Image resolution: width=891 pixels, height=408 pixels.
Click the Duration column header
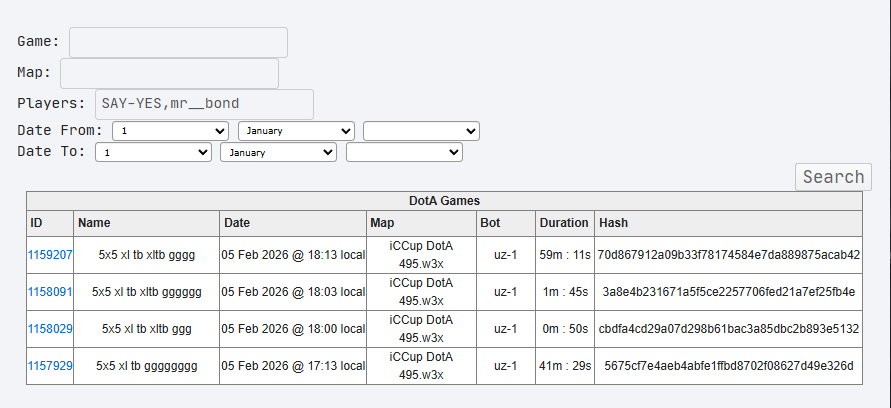tap(564, 222)
